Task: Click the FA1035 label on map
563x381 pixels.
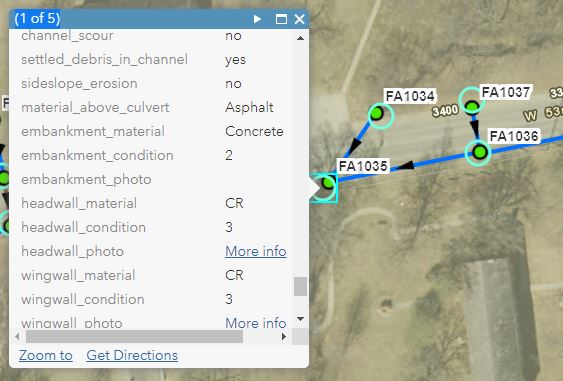Action: click(363, 166)
